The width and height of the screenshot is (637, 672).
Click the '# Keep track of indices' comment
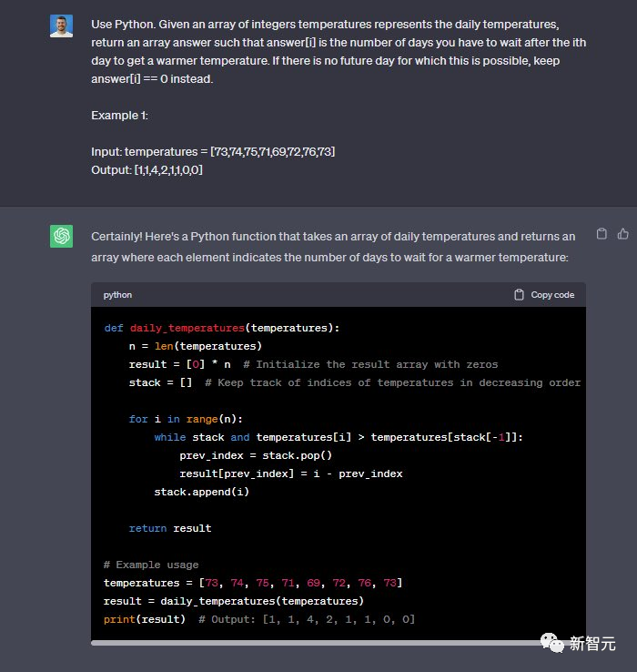[x=393, y=382]
